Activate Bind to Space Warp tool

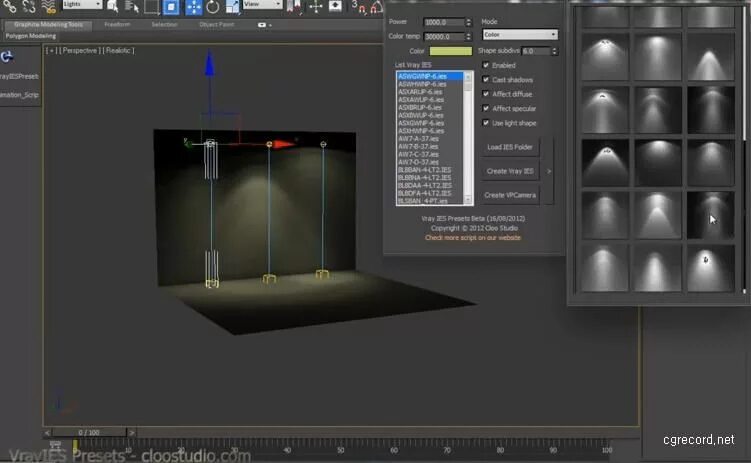(x=48, y=6)
